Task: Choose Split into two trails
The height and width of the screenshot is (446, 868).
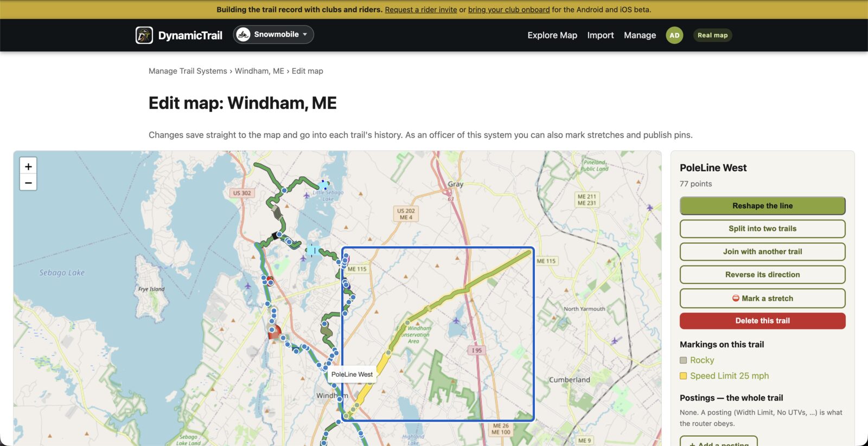Action: (762, 229)
